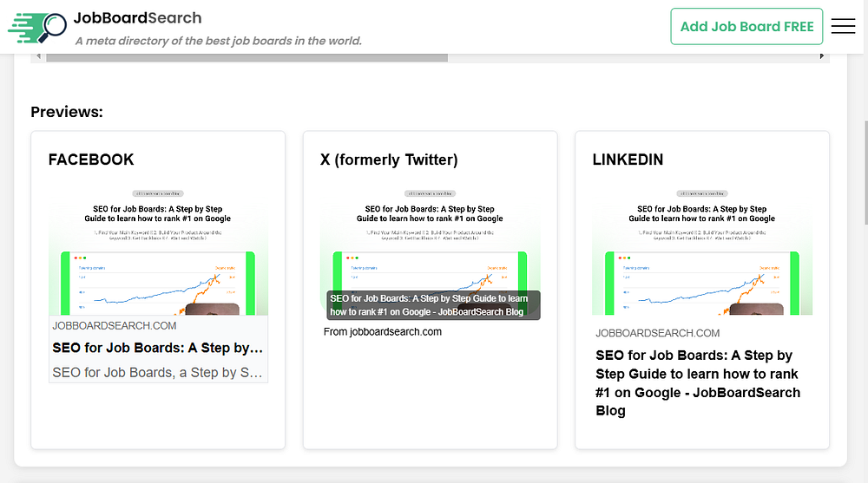Click JOBBOARDSEARCH.COM in the LinkedIn card
The height and width of the screenshot is (483, 868).
click(x=658, y=333)
